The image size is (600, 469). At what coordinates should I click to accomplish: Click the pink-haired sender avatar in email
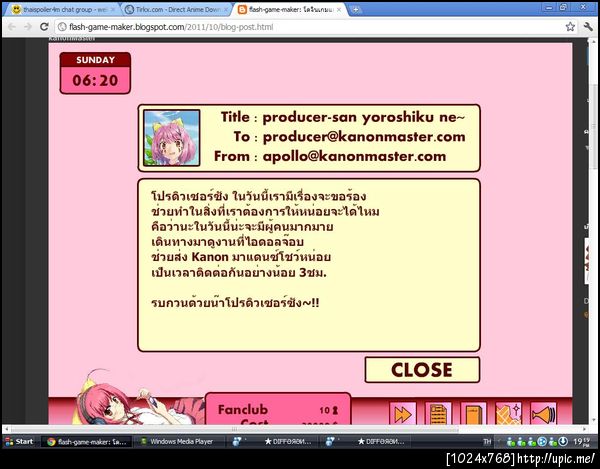pyautogui.click(x=171, y=138)
